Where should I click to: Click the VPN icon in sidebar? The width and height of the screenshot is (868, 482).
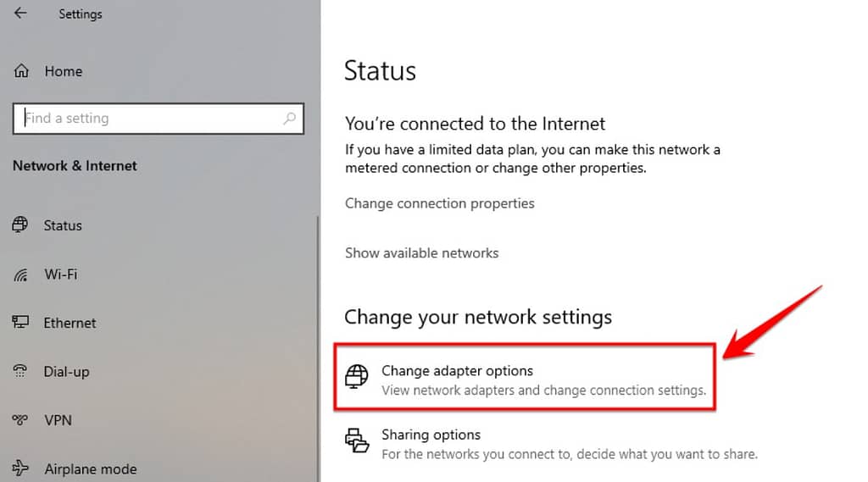click(x=20, y=420)
